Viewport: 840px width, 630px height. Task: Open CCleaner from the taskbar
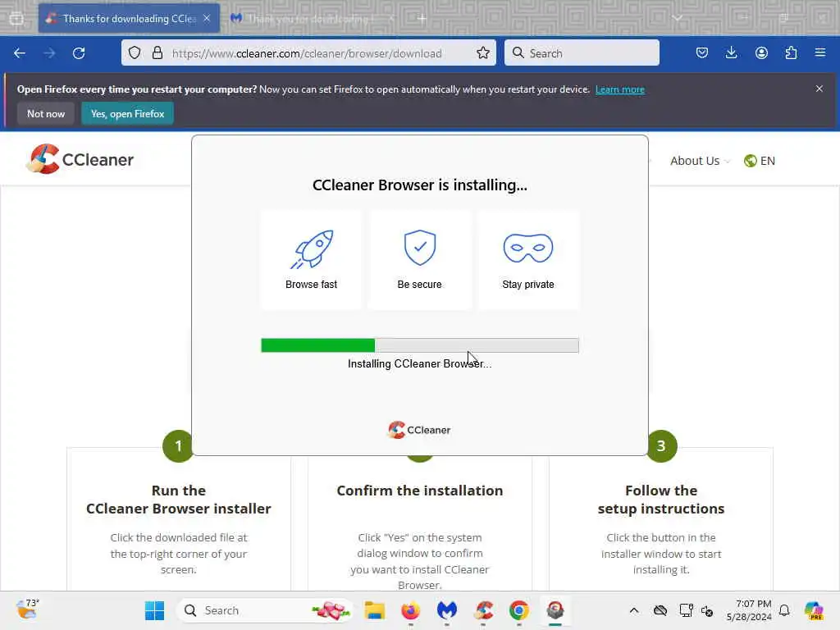[x=483, y=610]
